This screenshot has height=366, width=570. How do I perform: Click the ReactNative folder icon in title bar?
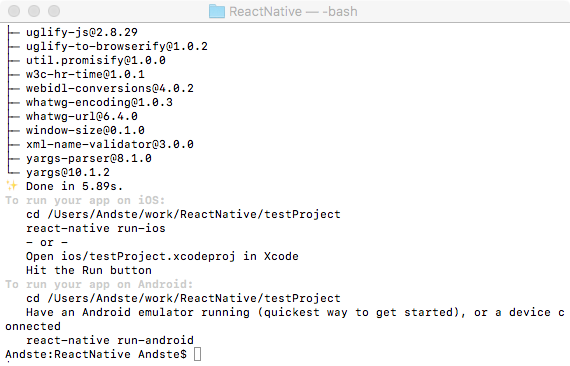(217, 11)
